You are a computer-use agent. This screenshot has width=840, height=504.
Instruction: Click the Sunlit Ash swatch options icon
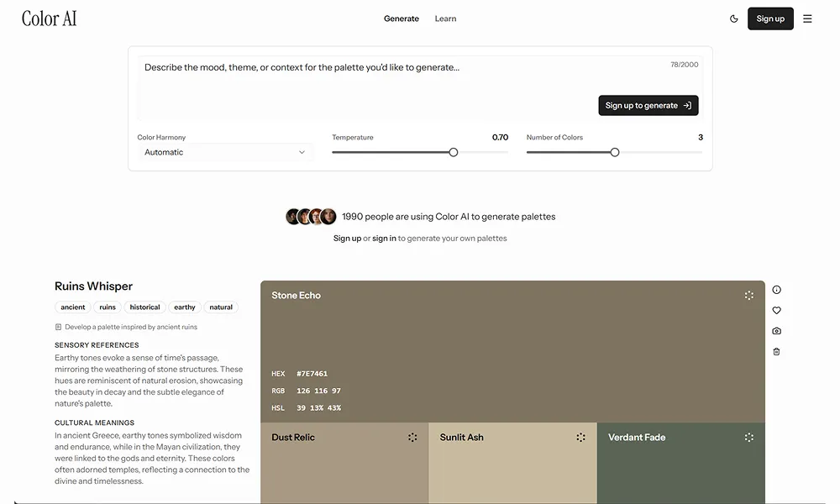pos(580,438)
